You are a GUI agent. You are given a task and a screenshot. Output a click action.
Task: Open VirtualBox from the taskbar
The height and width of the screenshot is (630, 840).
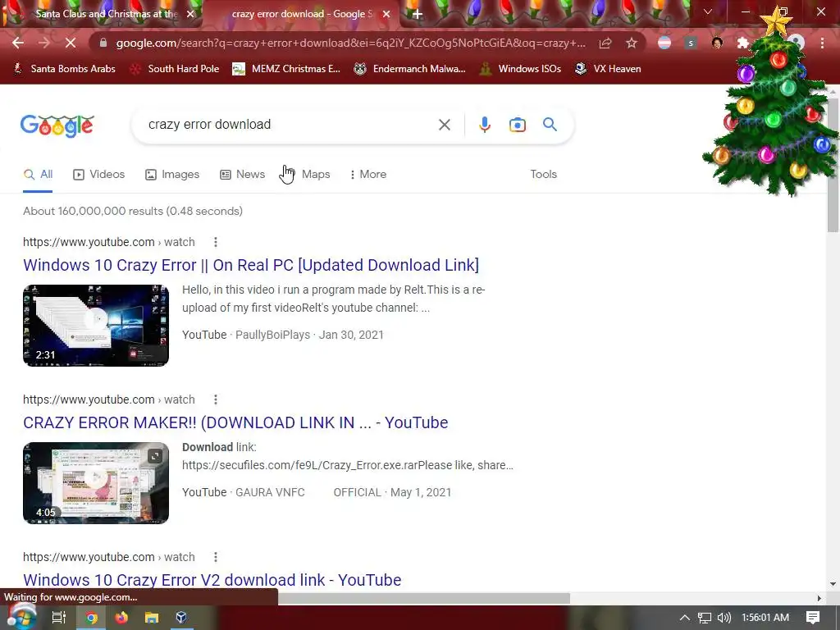point(181,618)
